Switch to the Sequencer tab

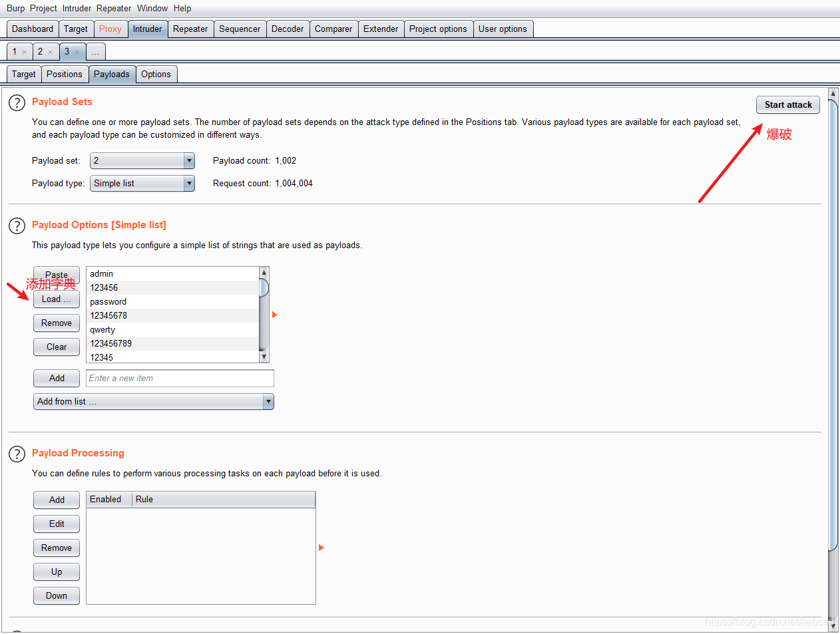pos(240,29)
